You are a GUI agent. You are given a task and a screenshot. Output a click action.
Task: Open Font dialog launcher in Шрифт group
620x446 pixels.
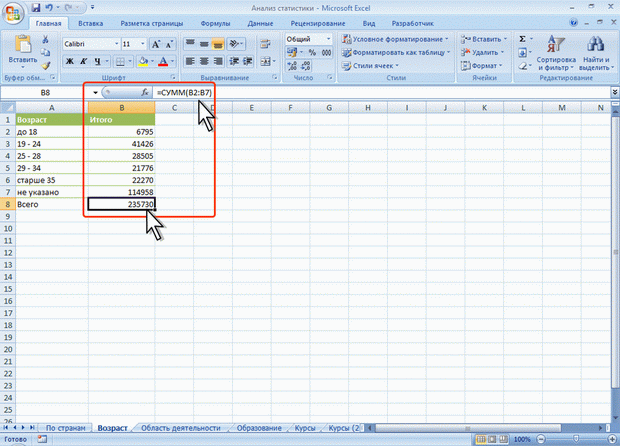173,77
